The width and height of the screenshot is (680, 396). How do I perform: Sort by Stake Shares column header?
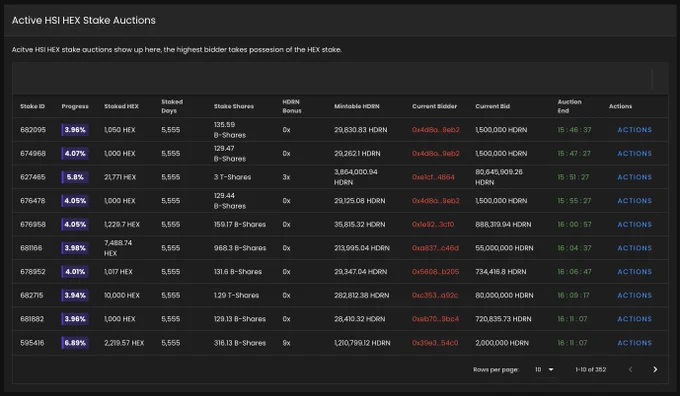click(234, 106)
